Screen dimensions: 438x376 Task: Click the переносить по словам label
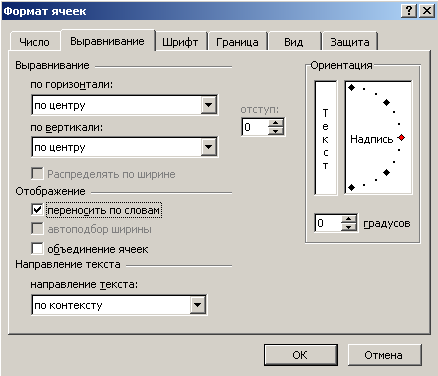coord(104,210)
